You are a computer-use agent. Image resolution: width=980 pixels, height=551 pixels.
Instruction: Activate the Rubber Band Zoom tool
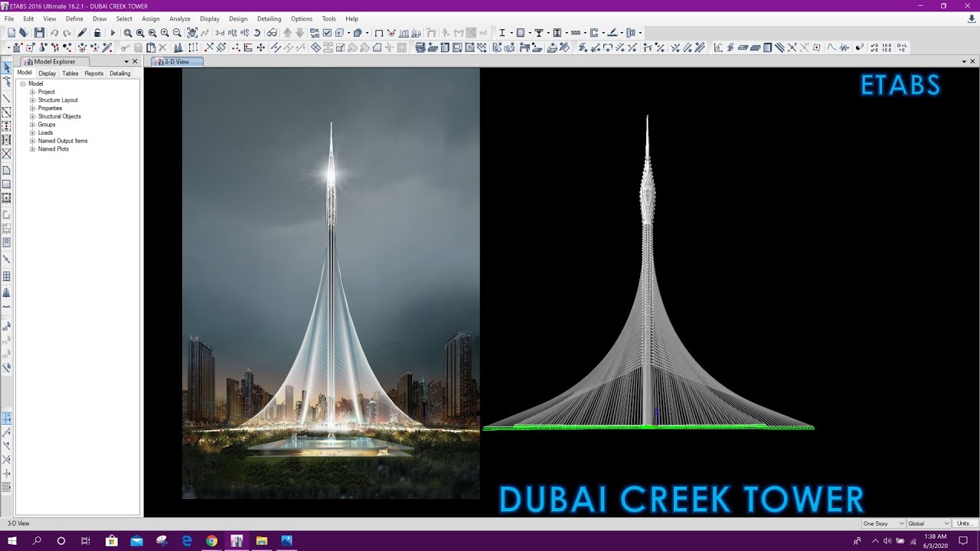[128, 32]
